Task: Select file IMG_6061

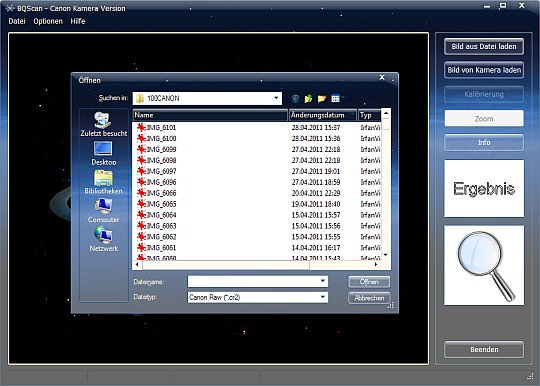Action: [162, 248]
